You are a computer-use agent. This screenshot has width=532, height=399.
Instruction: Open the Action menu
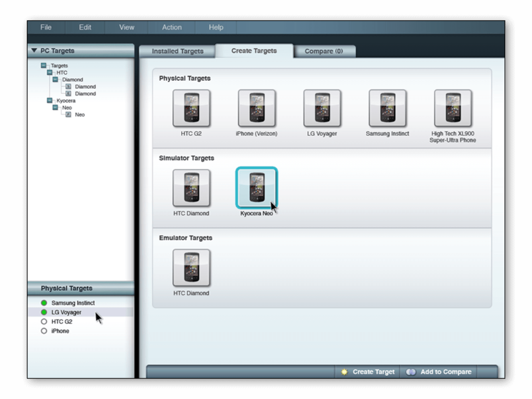(x=172, y=27)
